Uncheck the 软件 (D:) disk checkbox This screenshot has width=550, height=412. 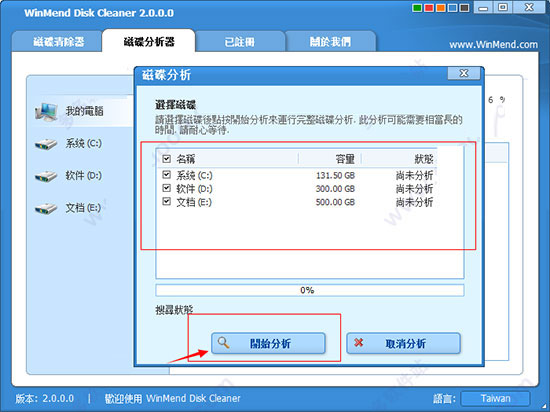(x=167, y=188)
